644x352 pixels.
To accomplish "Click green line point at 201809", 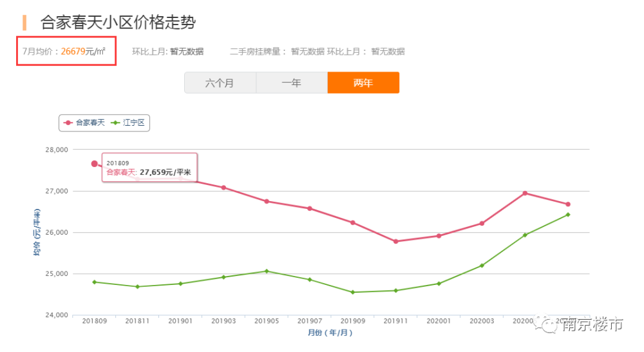I will (95, 282).
